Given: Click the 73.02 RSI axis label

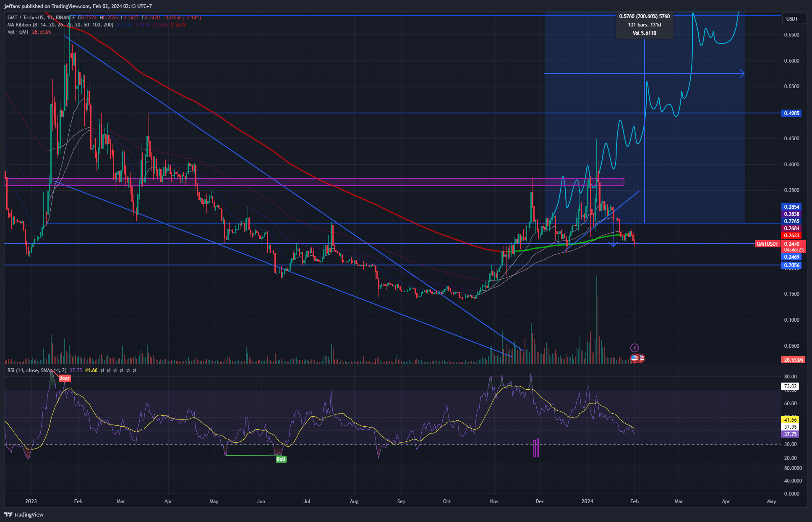Looking at the screenshot, I should [x=790, y=386].
